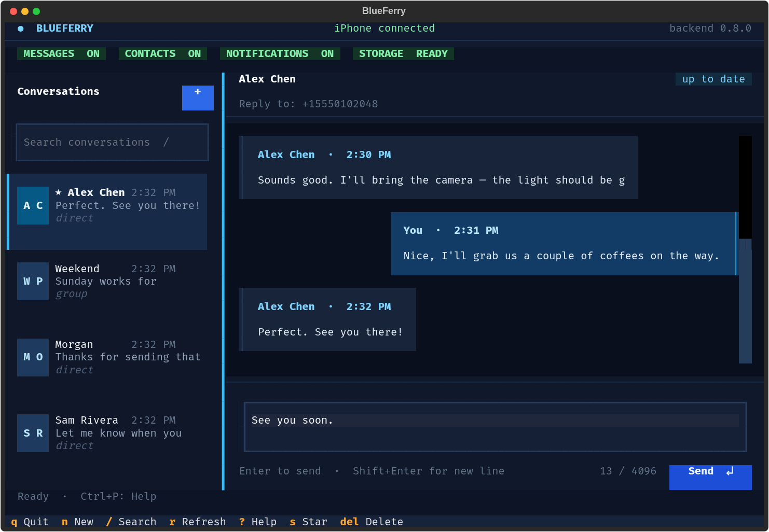Click your 2:31 PM coffee message bubble
Screen dimensions: 769x532
(x=564, y=244)
